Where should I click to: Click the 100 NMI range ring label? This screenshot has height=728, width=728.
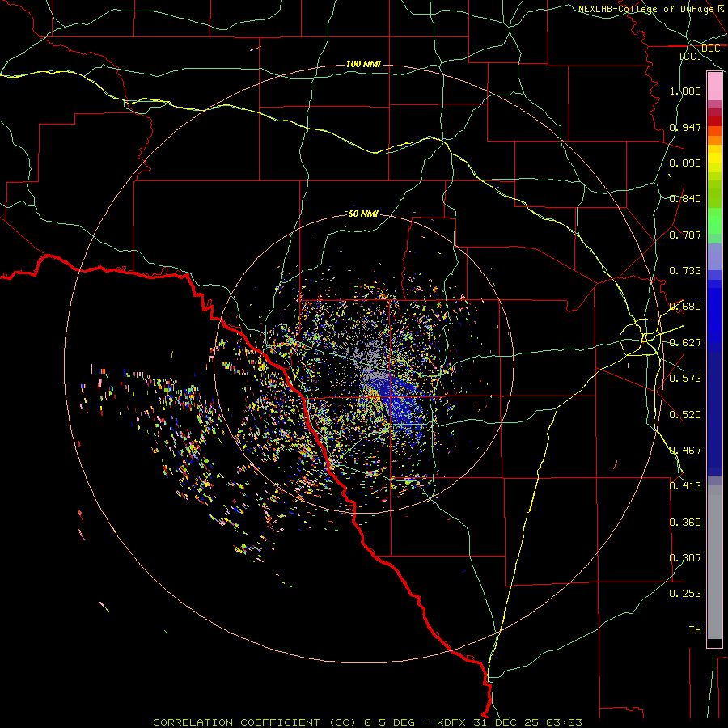click(363, 64)
